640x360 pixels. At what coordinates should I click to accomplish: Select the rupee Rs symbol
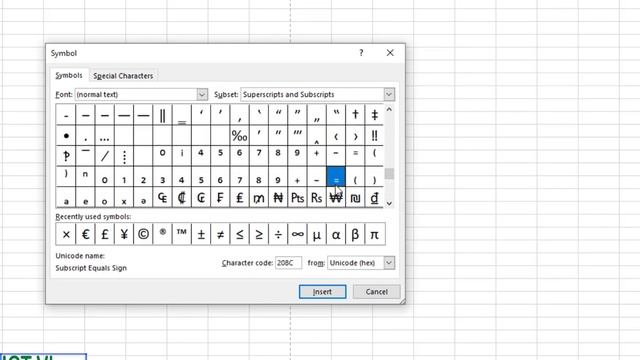coord(317,198)
